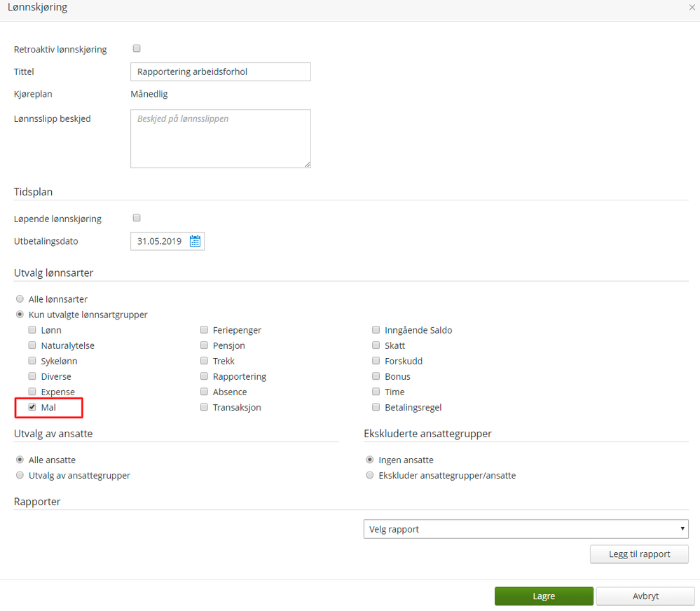Click the Legg til rapport button
This screenshot has width=700, height=611.
coord(639,554)
